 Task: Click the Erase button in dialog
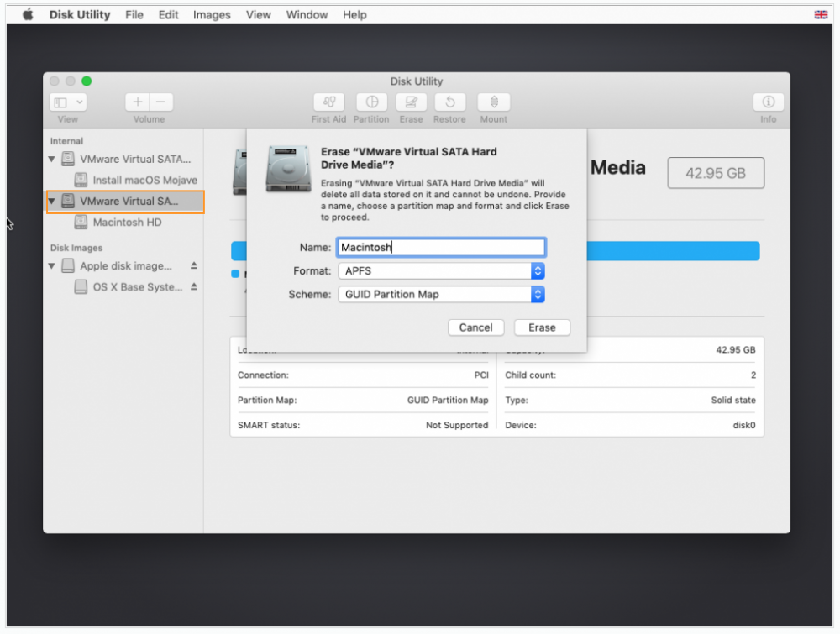point(542,327)
